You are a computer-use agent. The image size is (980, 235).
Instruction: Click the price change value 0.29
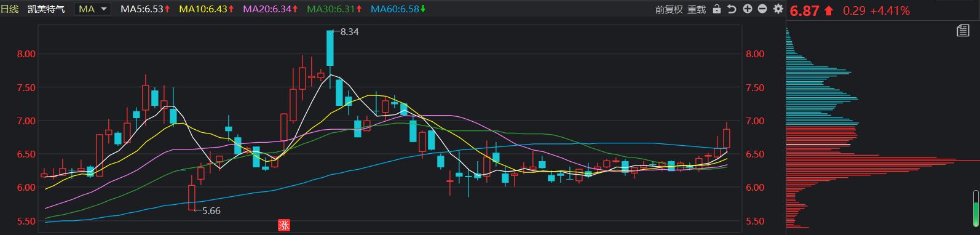[854, 10]
